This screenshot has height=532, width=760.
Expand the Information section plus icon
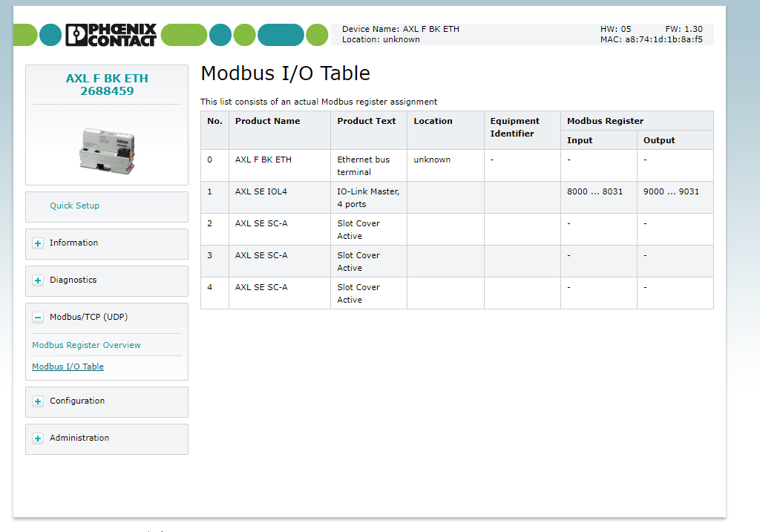38,243
